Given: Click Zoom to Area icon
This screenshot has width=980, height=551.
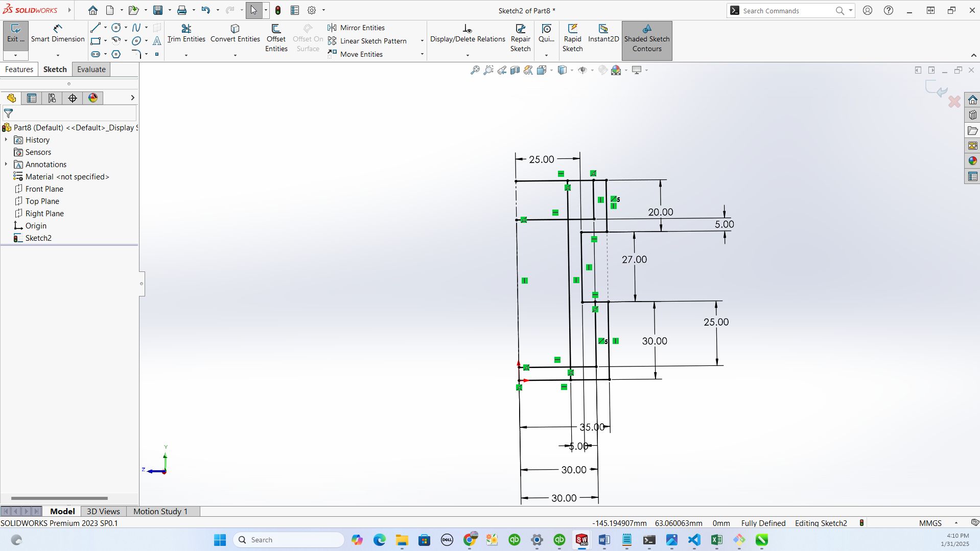Looking at the screenshot, I should pyautogui.click(x=488, y=70).
